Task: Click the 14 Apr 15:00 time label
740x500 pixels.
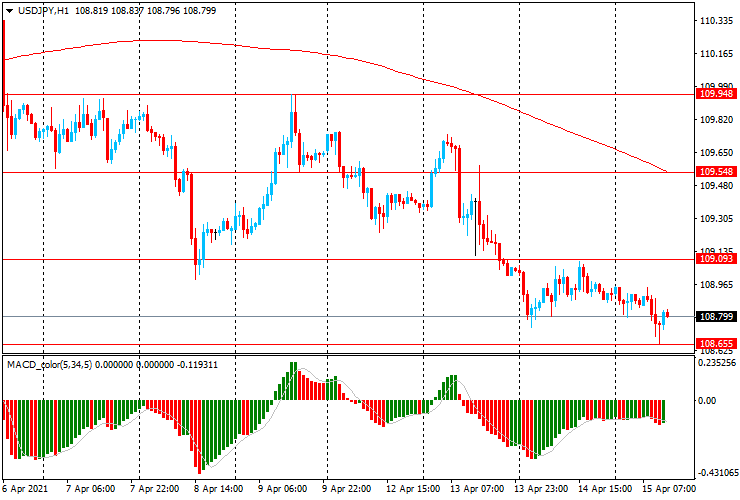Action: coord(605,488)
